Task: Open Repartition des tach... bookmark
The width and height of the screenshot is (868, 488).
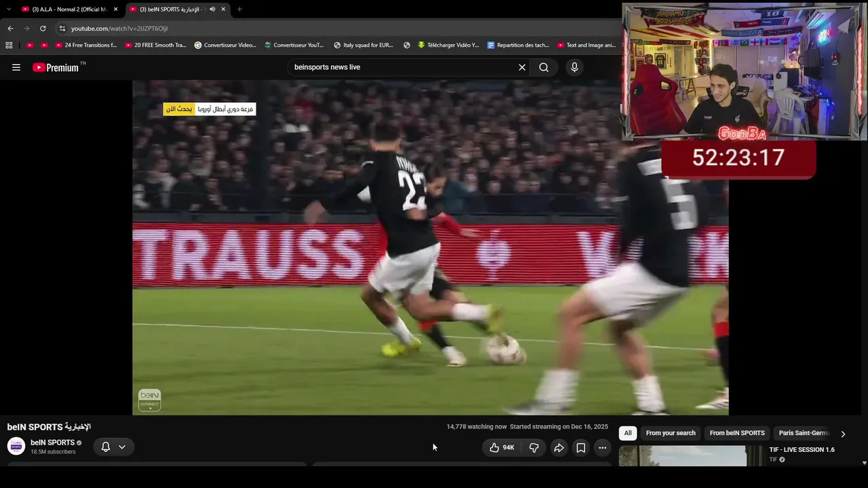Action: 518,45
